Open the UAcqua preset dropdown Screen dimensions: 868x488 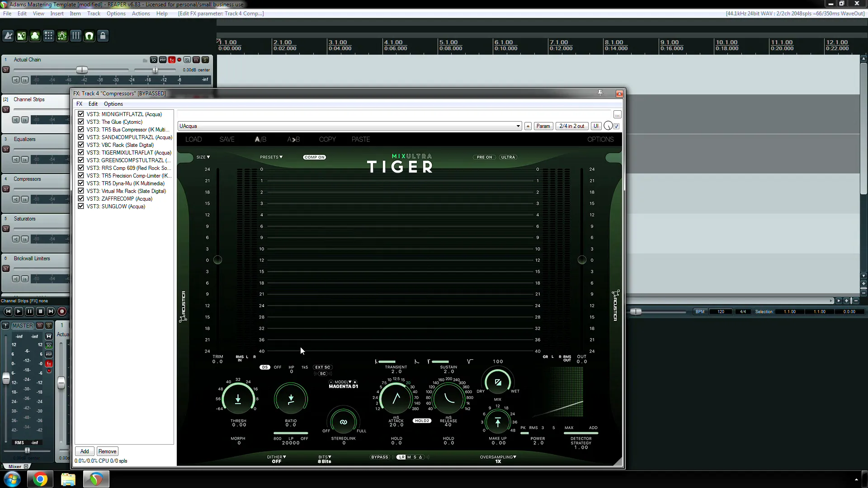[350, 126]
